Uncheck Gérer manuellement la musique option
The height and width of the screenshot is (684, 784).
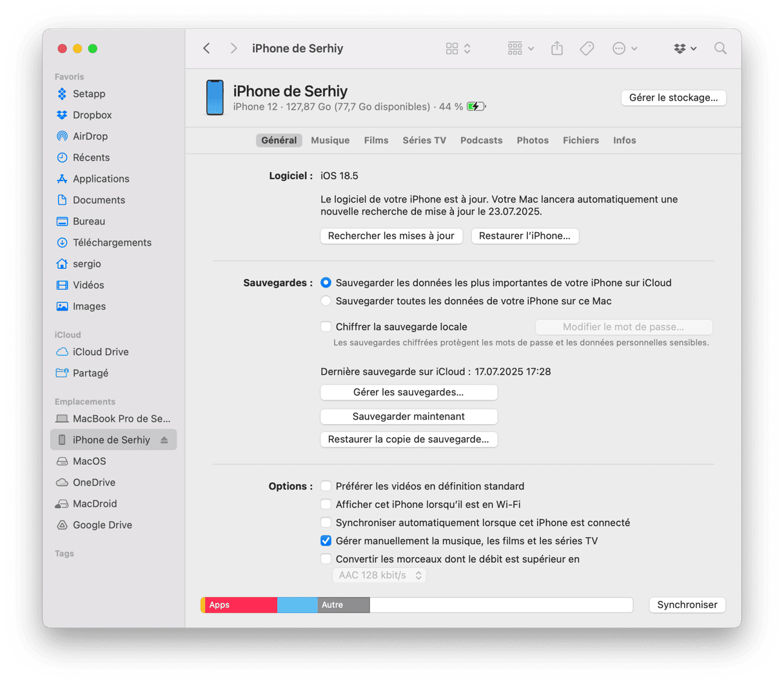326,541
